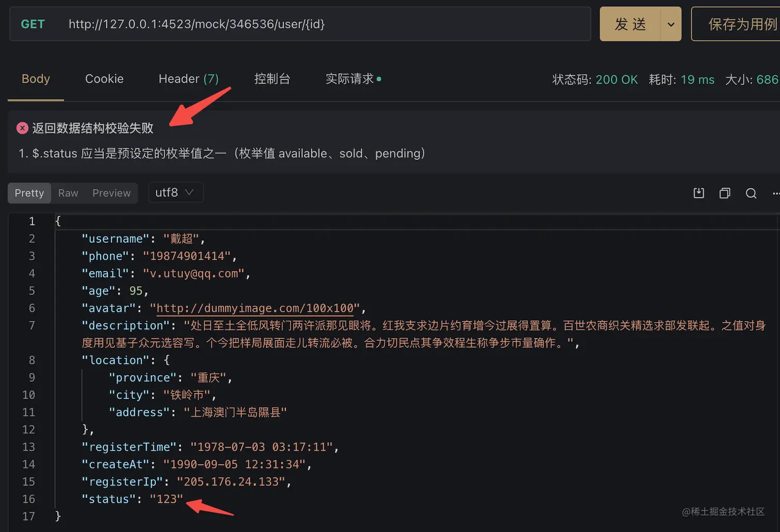Click the 发送 send button

click(630, 24)
